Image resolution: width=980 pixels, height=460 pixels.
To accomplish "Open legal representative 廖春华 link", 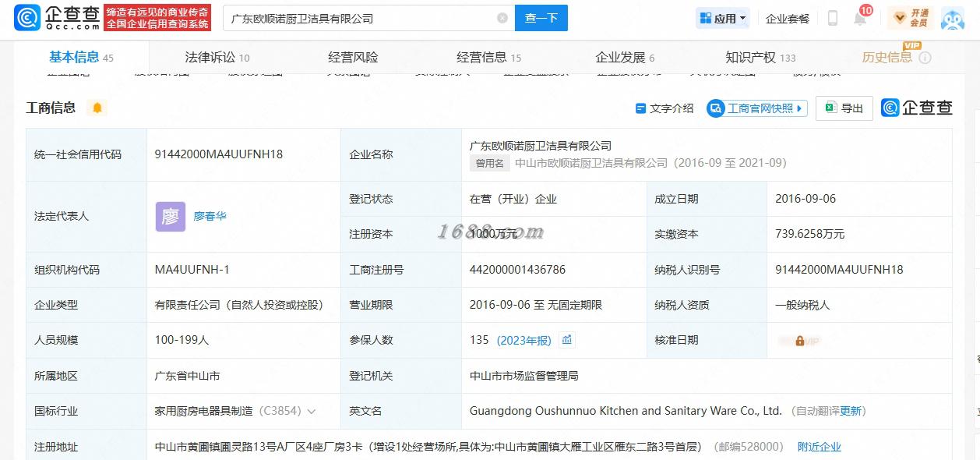I will [210, 216].
